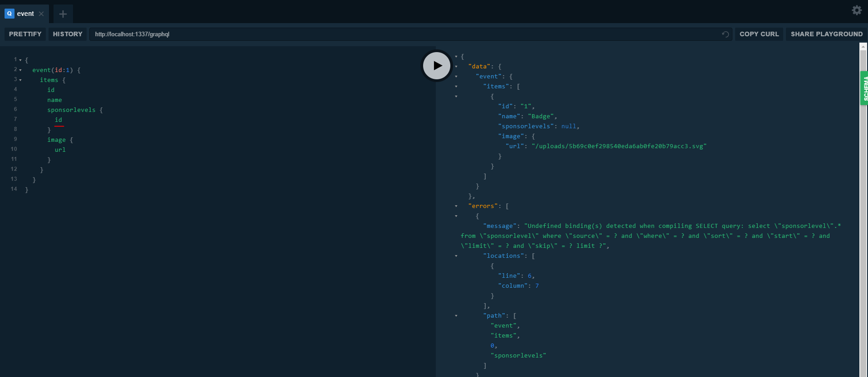
Task: Click the image field on line 9
Action: click(56, 140)
